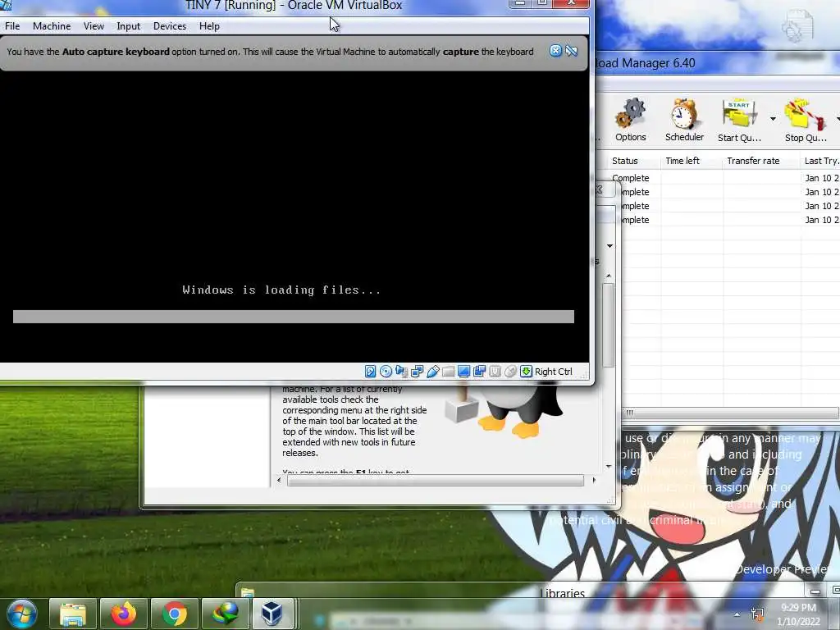This screenshot has height=630, width=840.
Task: Open the Scheduler in Download Manager
Action: [x=684, y=120]
